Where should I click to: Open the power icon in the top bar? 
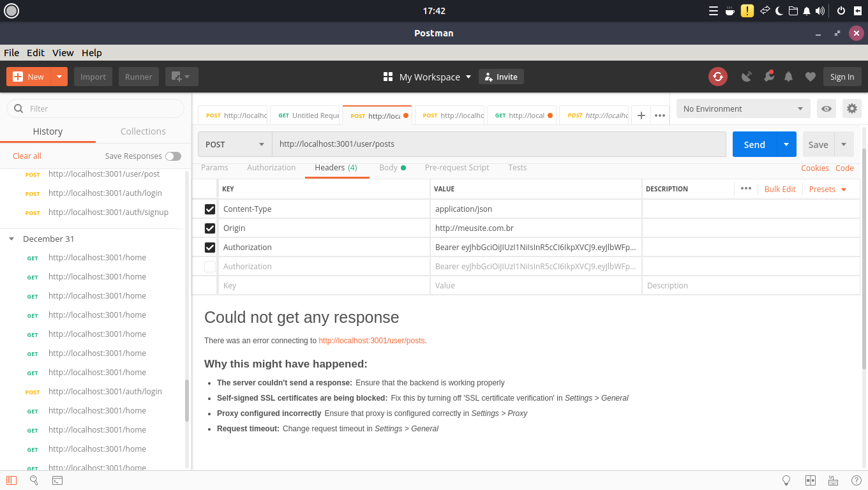[841, 11]
